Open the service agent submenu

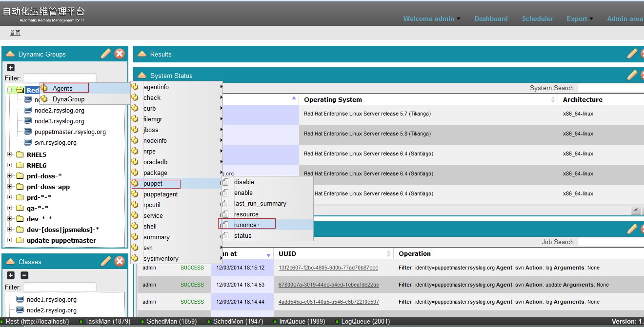click(176, 215)
